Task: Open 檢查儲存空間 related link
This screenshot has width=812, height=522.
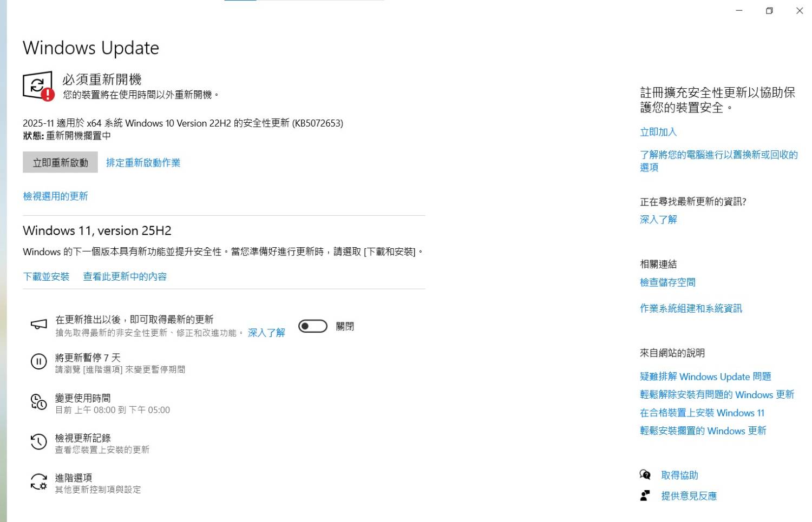Action: click(667, 282)
